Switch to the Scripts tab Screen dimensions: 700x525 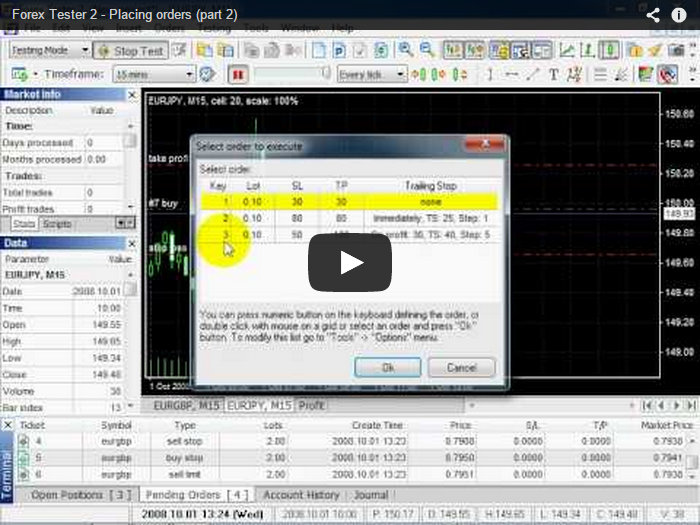57,224
